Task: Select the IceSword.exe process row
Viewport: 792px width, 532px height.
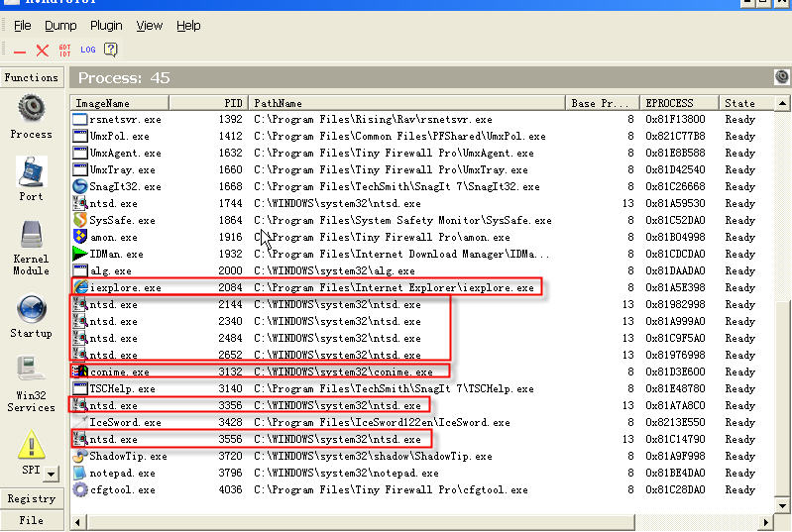Action: coord(421,422)
